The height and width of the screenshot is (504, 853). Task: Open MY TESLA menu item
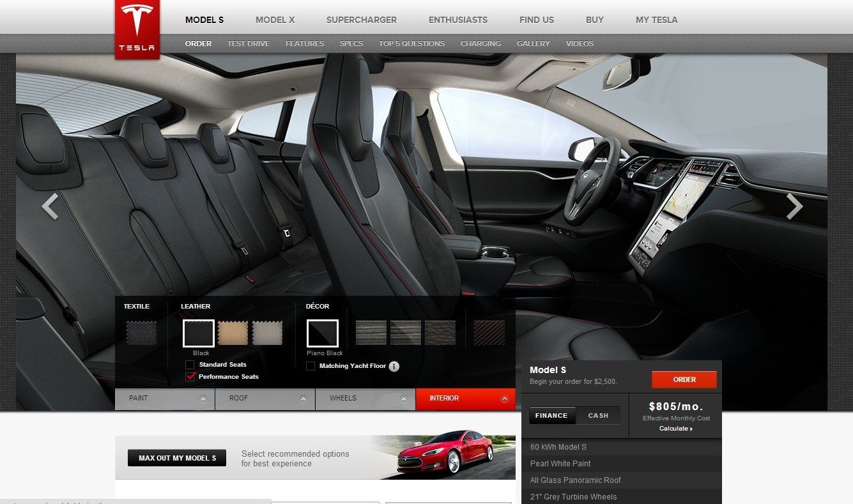(657, 20)
